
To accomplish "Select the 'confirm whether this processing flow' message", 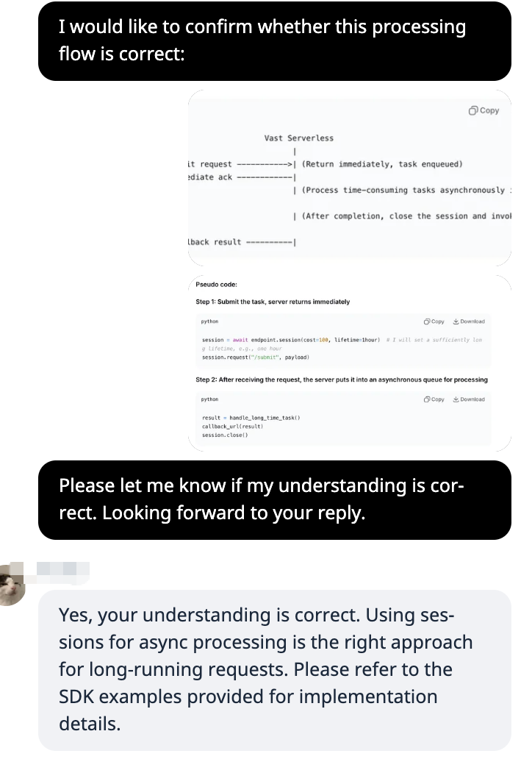I will pyautogui.click(x=274, y=40).
